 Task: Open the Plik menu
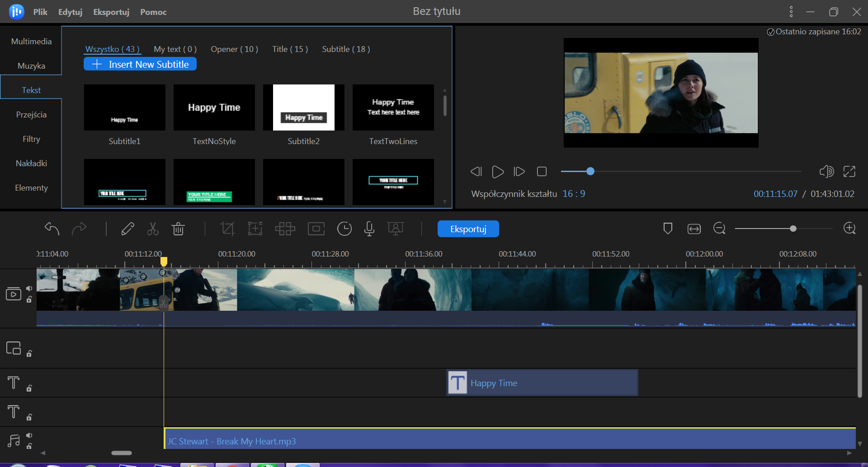point(40,12)
